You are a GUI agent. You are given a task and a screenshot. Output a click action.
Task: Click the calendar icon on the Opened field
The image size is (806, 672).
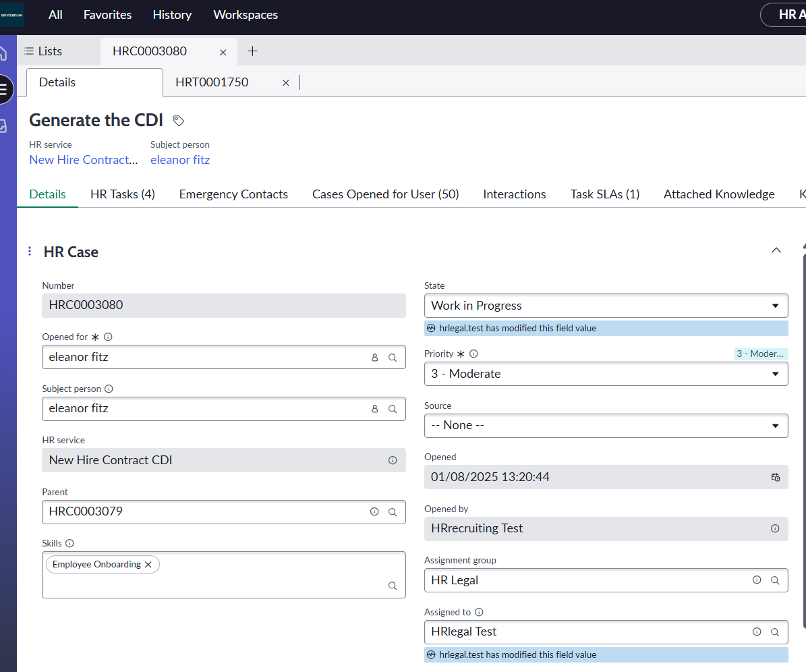[x=775, y=477]
